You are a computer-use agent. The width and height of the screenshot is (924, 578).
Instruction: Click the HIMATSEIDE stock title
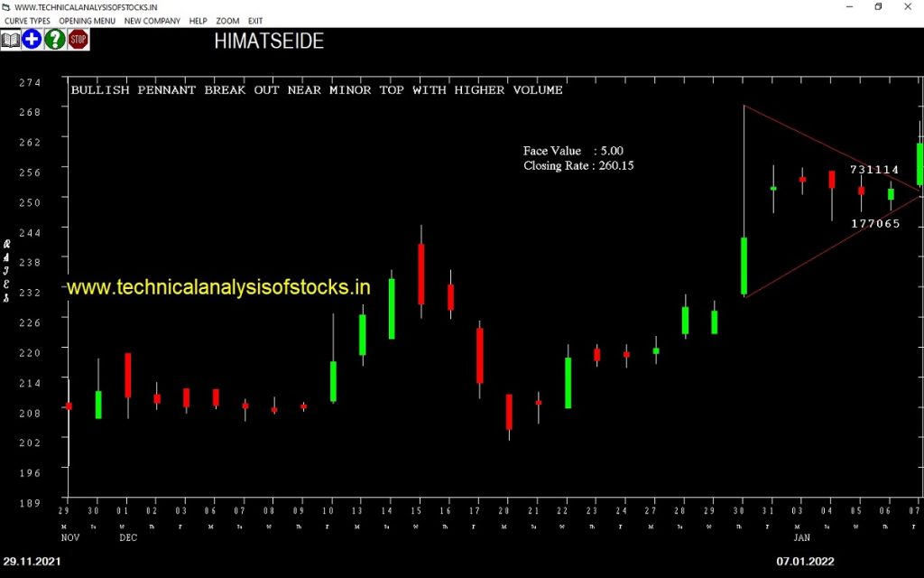click(269, 42)
